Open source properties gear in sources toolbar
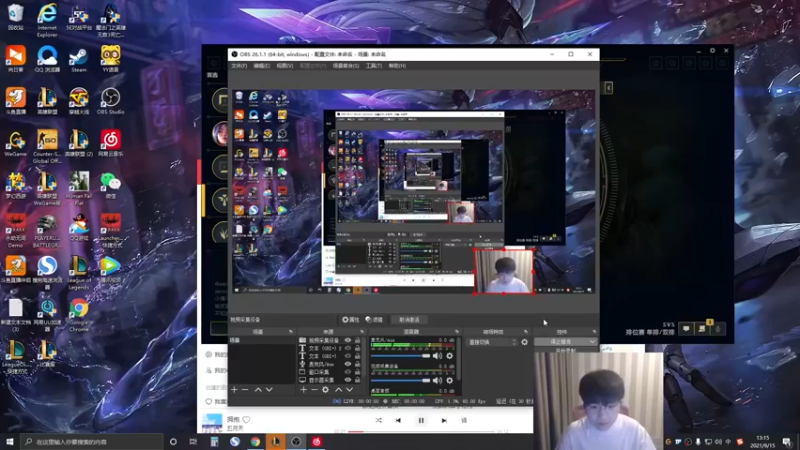The image size is (800, 450). (326, 390)
